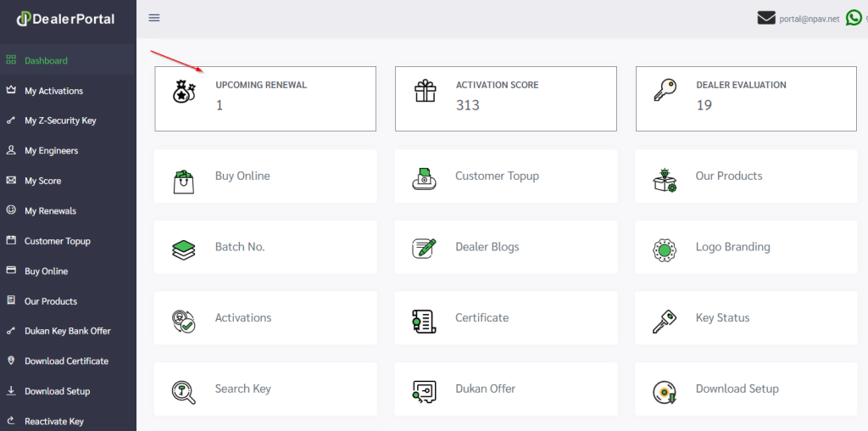Go to My Renewals in sidebar

tap(50, 210)
